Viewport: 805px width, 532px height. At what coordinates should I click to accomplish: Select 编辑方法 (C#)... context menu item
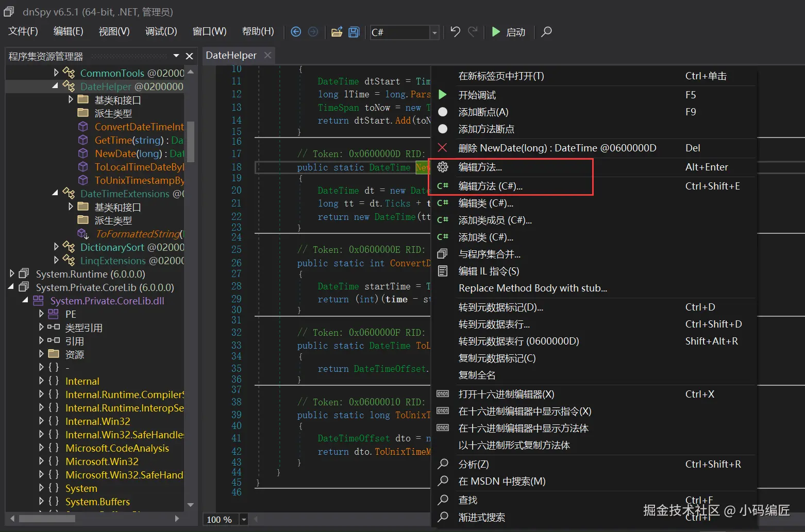490,186
